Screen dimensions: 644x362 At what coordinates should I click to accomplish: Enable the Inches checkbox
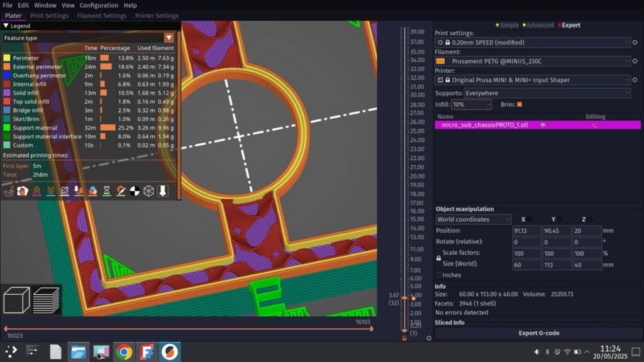[439, 275]
